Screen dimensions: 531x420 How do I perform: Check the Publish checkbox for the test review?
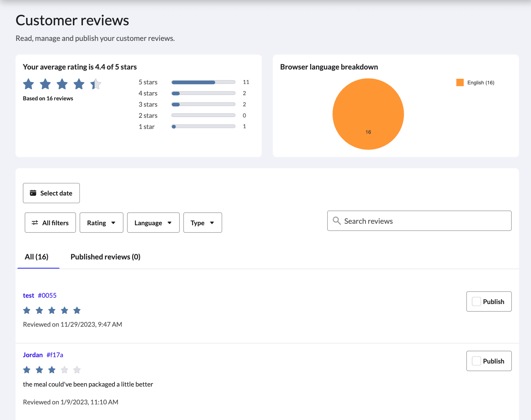tap(476, 301)
